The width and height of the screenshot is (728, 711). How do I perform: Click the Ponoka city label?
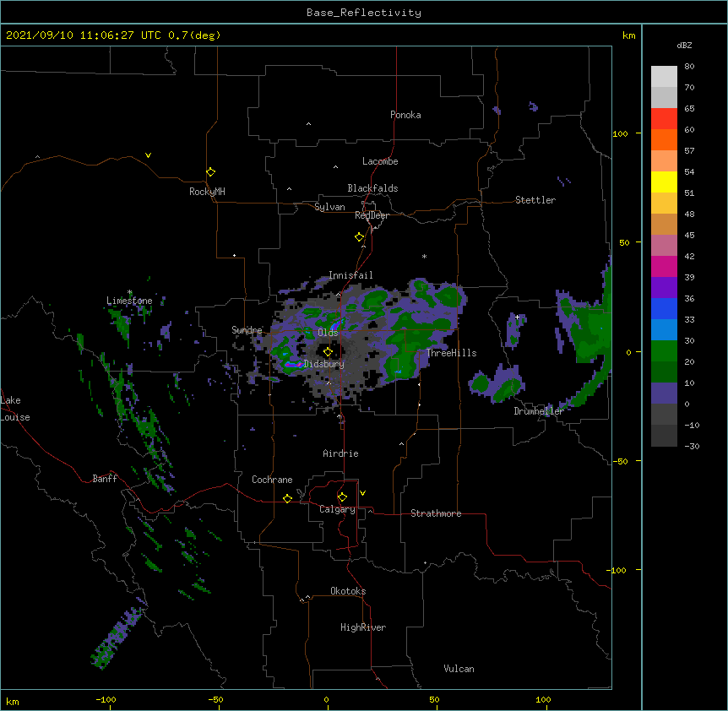405,115
